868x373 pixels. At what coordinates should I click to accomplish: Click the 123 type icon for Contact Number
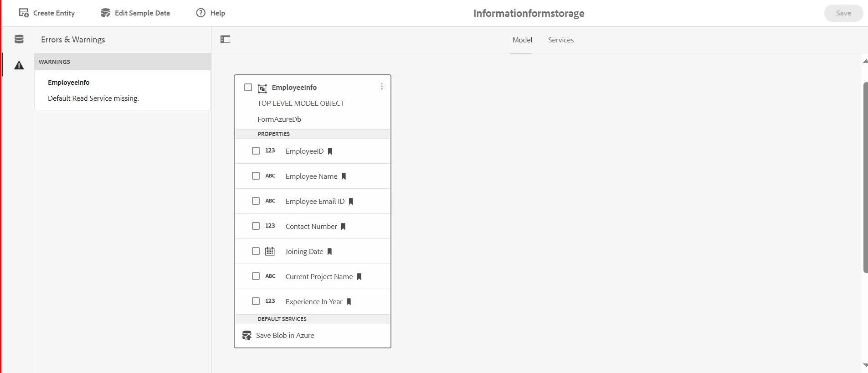click(x=270, y=226)
